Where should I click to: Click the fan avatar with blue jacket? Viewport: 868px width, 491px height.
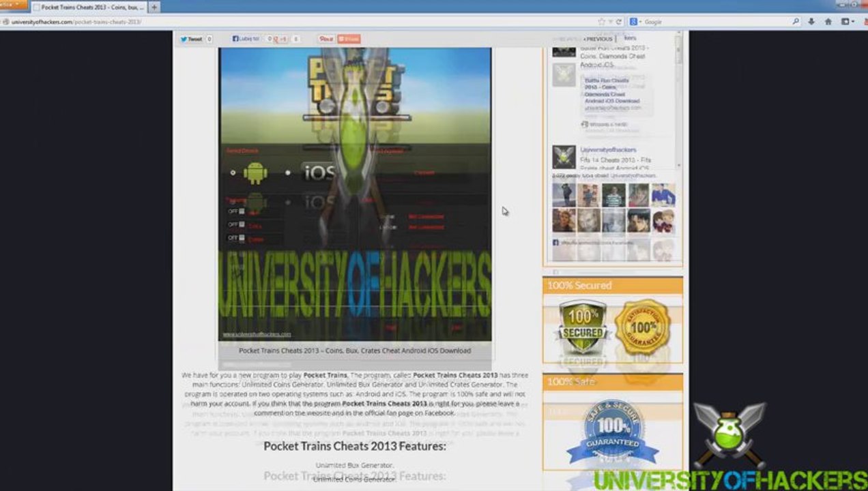[x=663, y=195]
